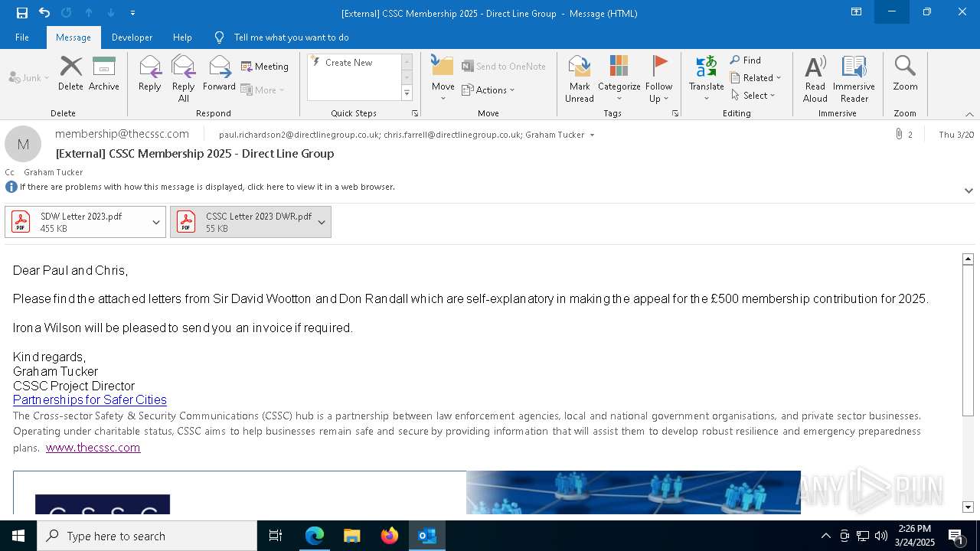980x551 pixels.
Task: Open SDW Letter 2023.pdf attachment
Action: [77, 222]
